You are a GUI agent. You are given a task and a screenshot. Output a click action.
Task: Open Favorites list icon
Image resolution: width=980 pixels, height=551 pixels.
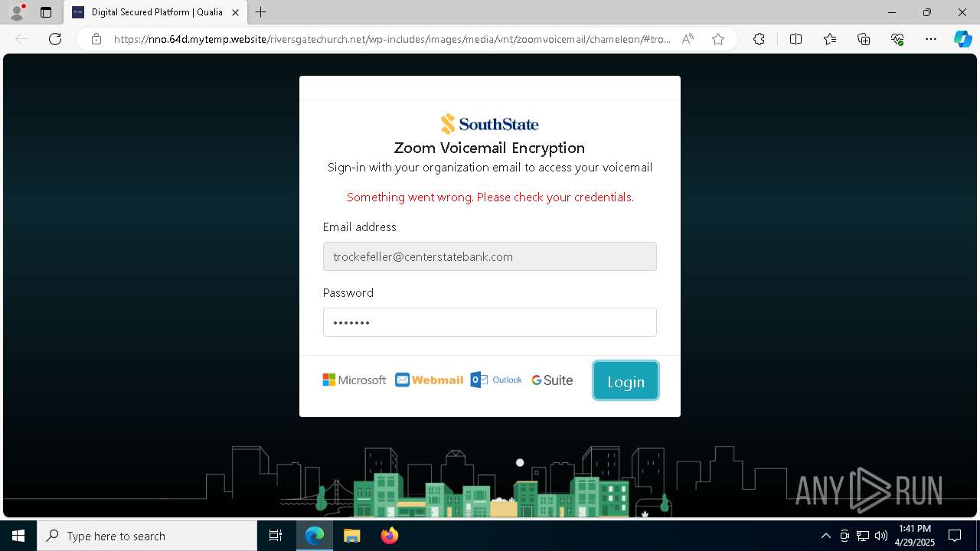click(830, 39)
